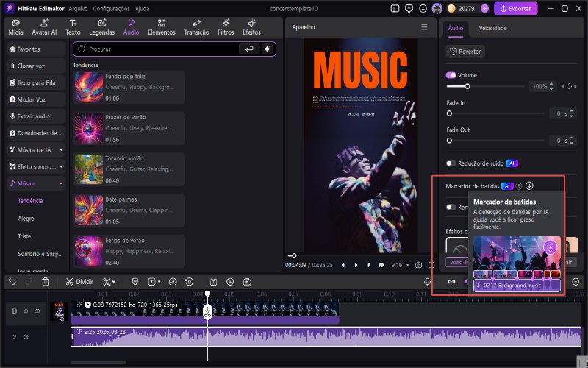The height and width of the screenshot is (368, 588).
Task: Click the user avatar profile picture
Action: [437, 8]
